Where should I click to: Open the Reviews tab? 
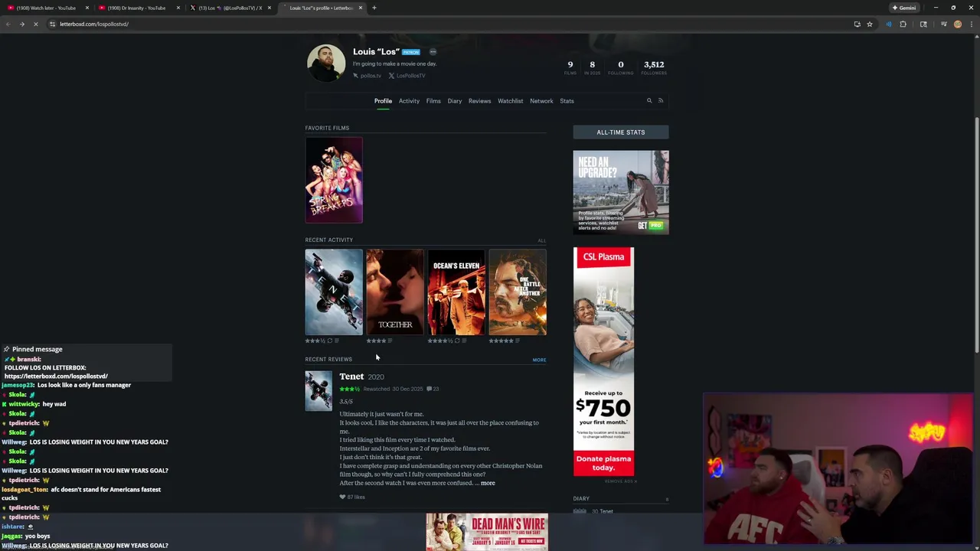(479, 101)
